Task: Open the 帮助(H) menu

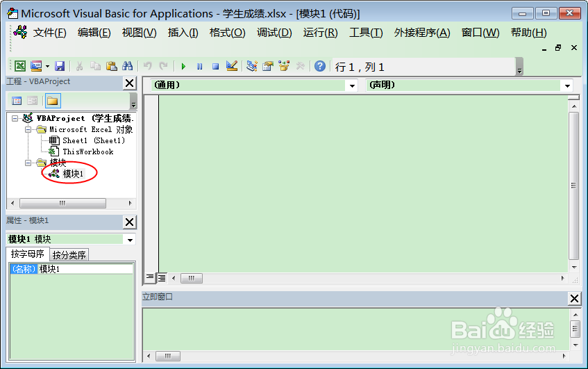Action: tap(529, 33)
